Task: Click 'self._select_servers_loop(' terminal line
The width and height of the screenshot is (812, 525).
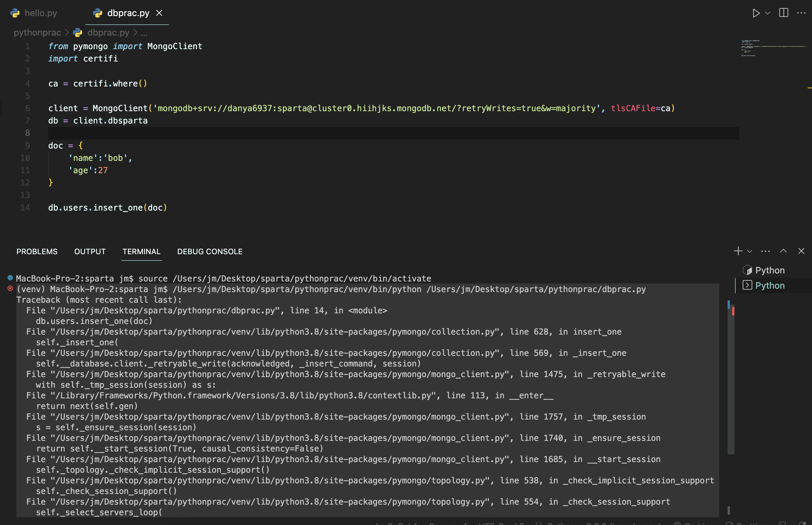Action: (x=99, y=512)
